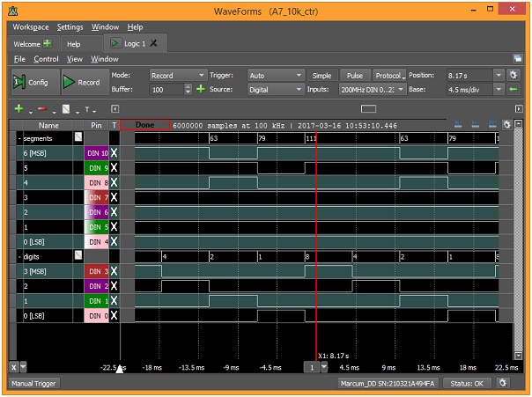The image size is (532, 397).
Task: Click the red minus remove-signal icon
Action: coord(42,108)
